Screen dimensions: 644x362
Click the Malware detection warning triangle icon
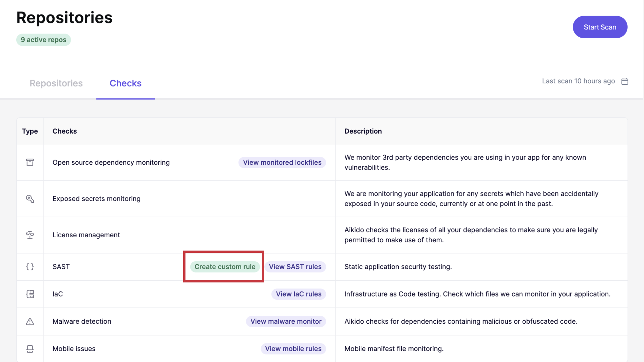(30, 321)
